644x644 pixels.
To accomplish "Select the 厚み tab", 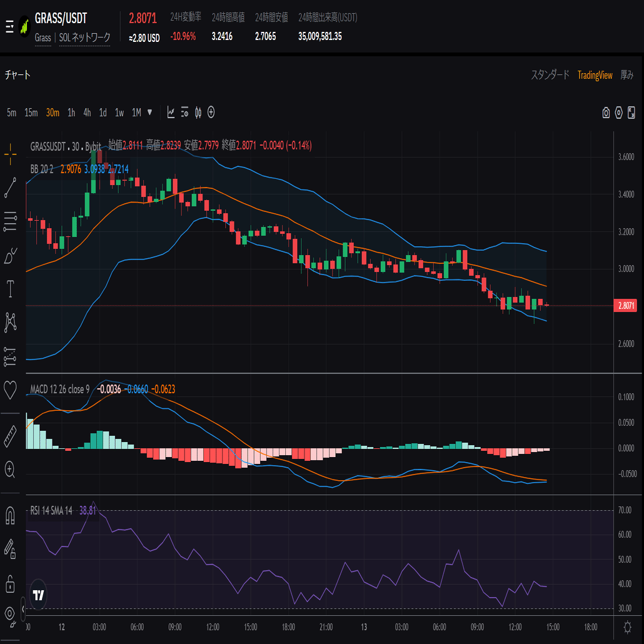I will tap(628, 75).
